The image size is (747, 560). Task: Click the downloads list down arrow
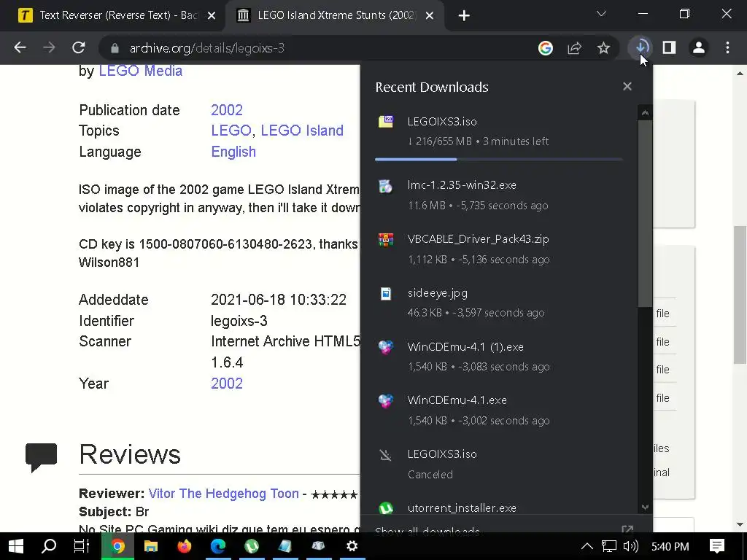click(645, 507)
